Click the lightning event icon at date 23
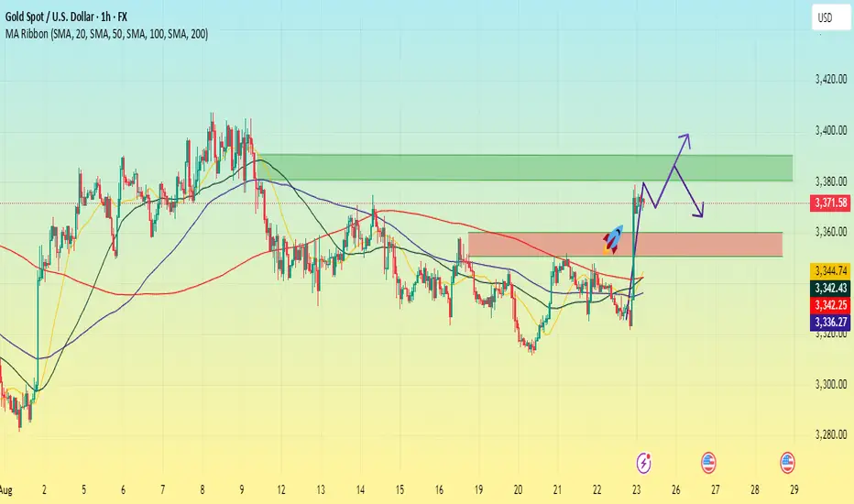 tap(644, 463)
